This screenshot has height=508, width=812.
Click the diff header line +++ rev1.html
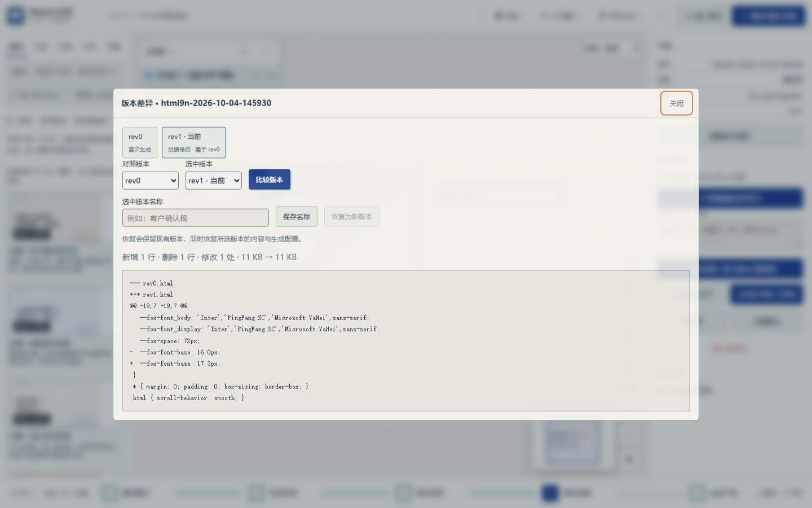tap(152, 295)
